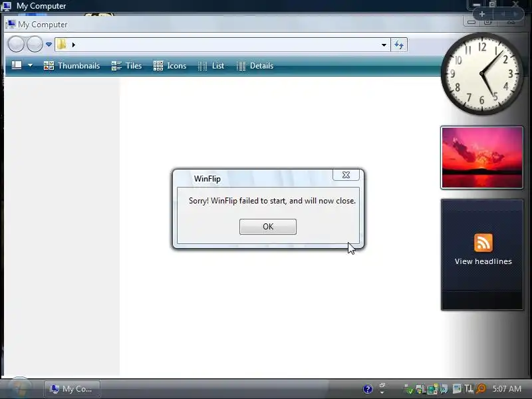532x399 pixels.
Task: Click View headlines in the feed gadget
Action: [x=483, y=261]
